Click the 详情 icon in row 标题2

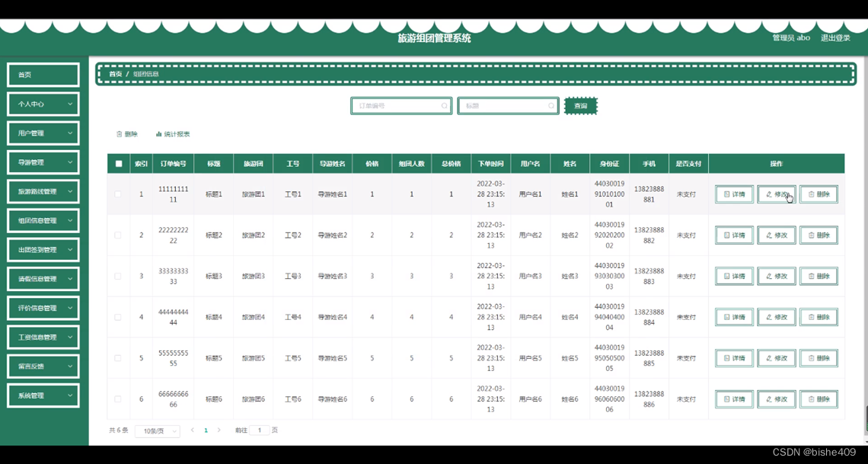coord(727,235)
